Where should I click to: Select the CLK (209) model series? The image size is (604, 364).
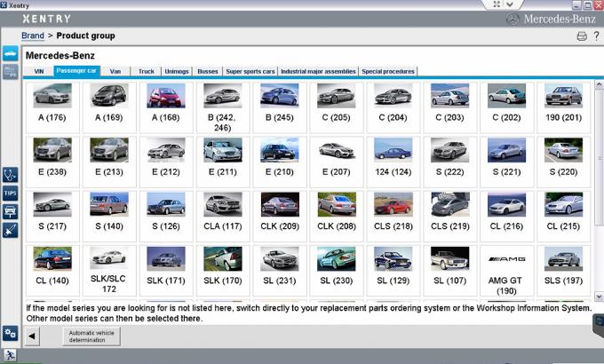280,216
